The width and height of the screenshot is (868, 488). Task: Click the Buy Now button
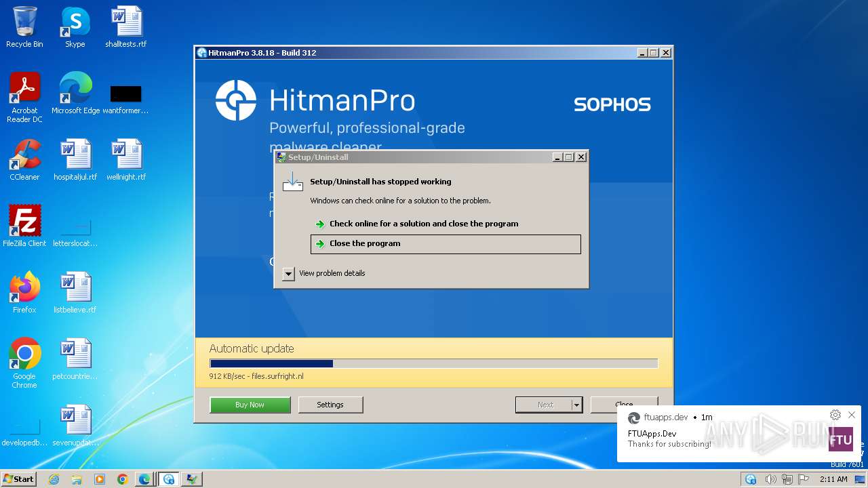coord(250,405)
